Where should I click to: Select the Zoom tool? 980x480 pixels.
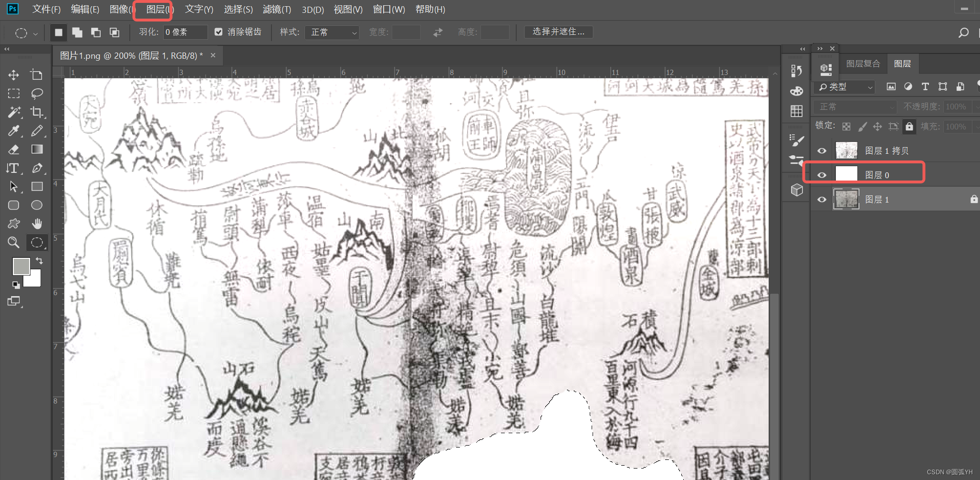click(x=13, y=242)
